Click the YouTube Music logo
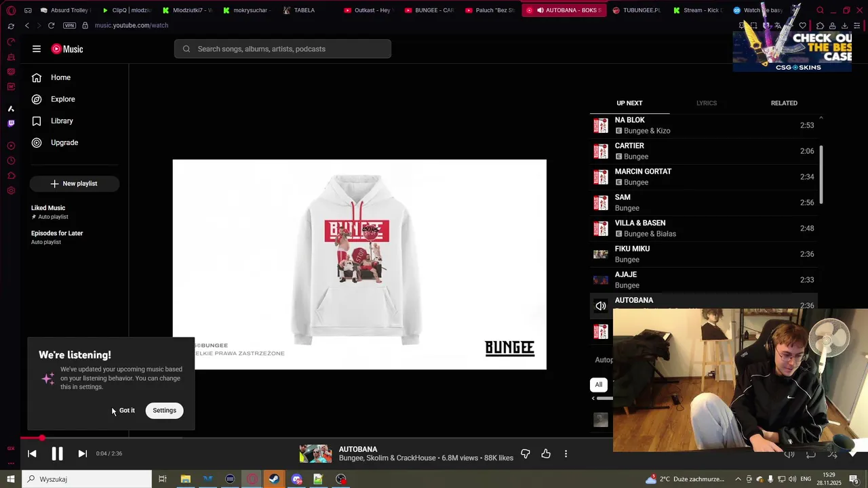868x488 pixels. point(67,49)
